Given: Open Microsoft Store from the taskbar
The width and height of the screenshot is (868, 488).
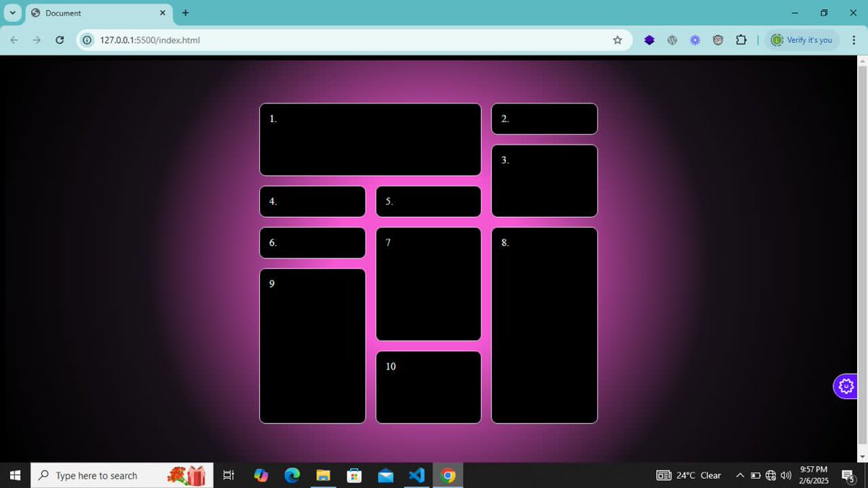Looking at the screenshot, I should click(354, 475).
